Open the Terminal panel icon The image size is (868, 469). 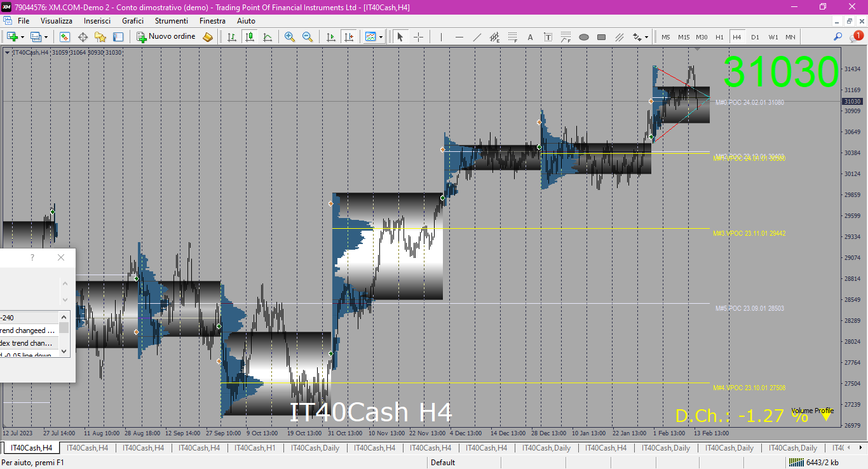[x=118, y=37]
